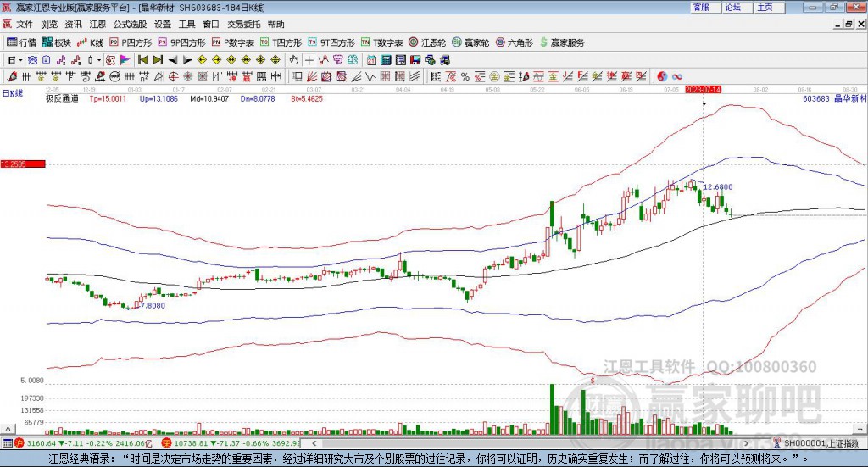This screenshot has width=868, height=467.
Task: Click the horizontal scrollbar right arrow
Action: pos(746,443)
